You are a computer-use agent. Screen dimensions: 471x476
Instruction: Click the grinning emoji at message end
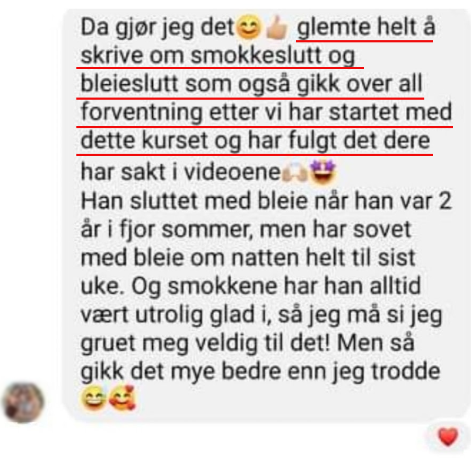click(93, 398)
